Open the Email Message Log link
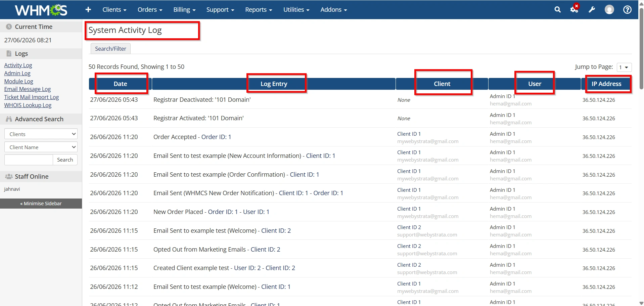Screen dimensions: 644x306 coord(27,89)
